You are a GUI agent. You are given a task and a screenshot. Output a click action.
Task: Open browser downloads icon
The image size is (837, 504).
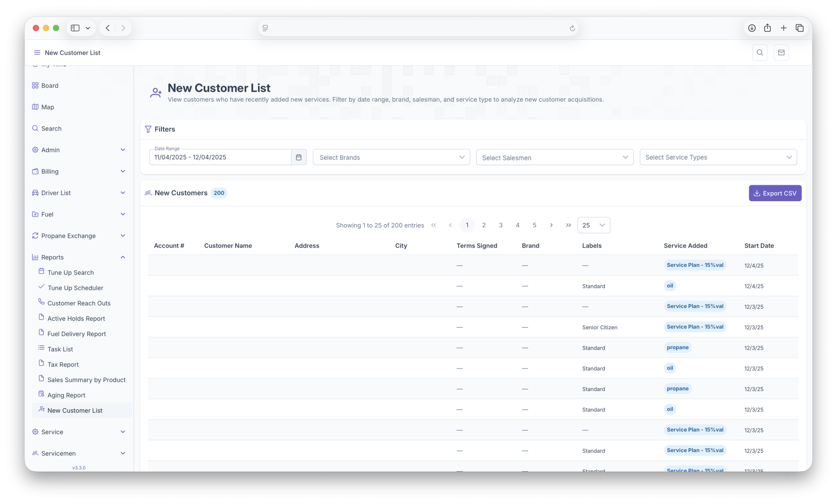(x=752, y=28)
